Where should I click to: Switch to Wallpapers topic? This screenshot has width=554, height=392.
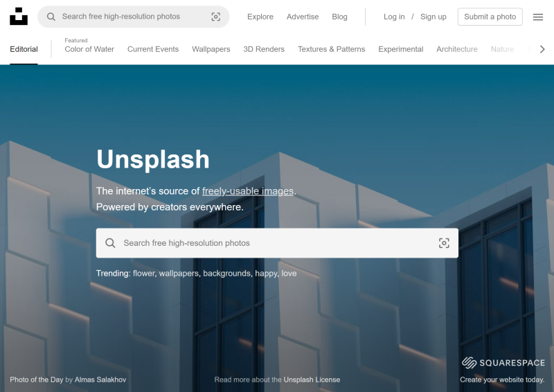pos(211,49)
